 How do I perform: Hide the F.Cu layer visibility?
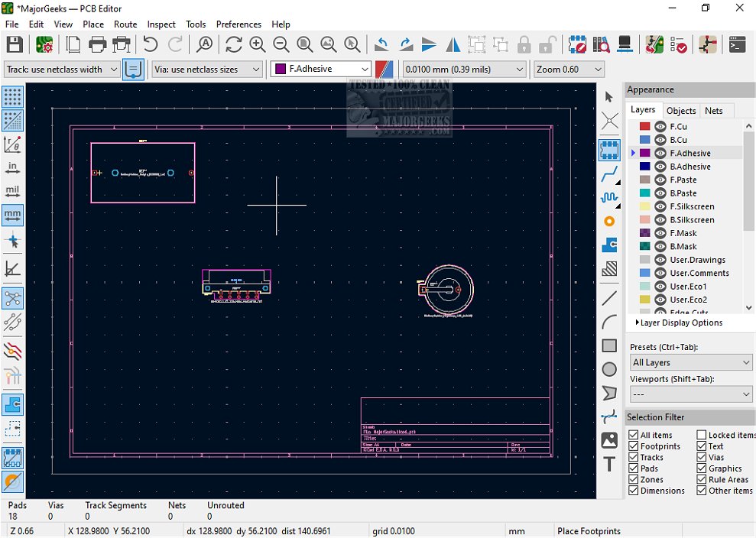click(660, 127)
